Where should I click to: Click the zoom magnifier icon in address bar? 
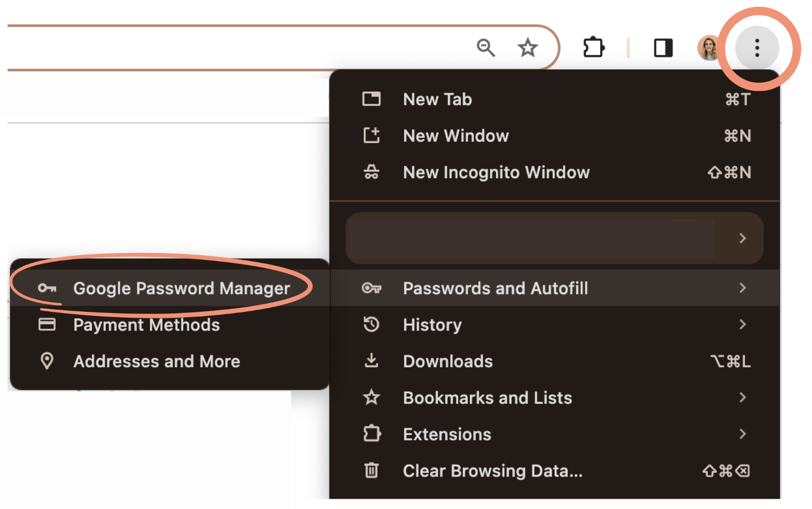click(x=486, y=47)
